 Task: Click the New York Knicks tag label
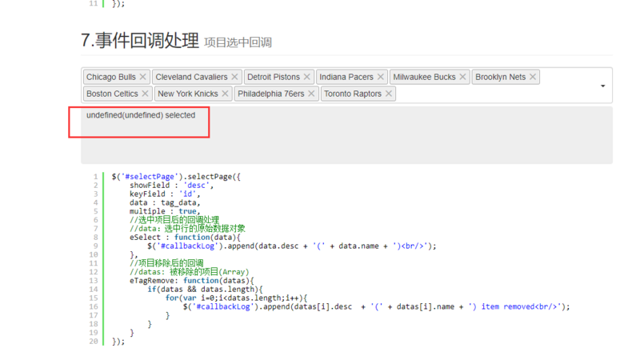coord(188,94)
